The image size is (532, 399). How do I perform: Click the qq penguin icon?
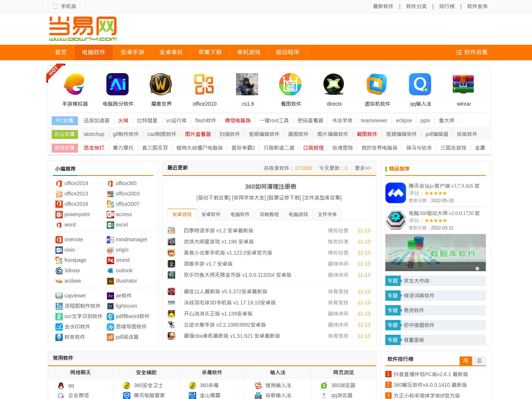61,385
